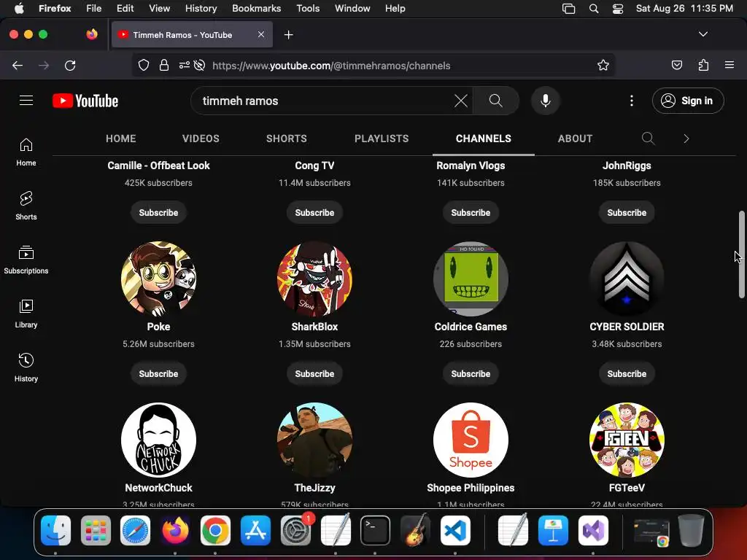
Task: Go back with the browser back arrow
Action: 18,66
